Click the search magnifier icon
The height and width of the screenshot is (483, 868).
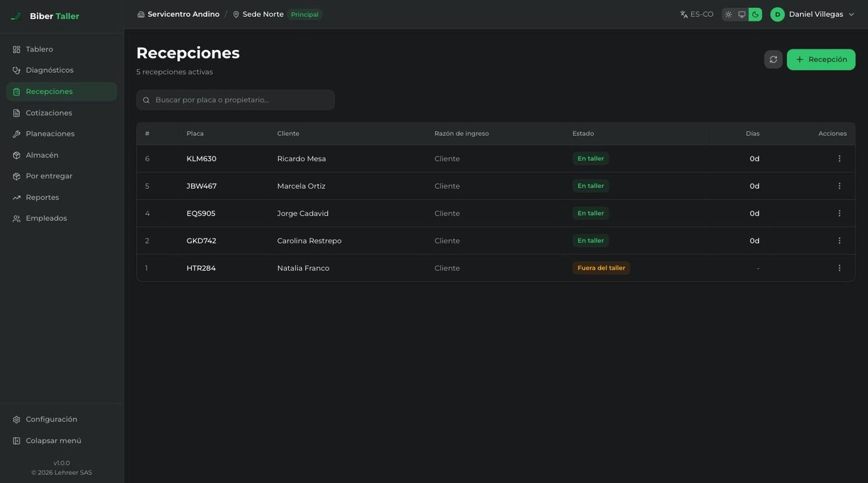[x=146, y=100]
